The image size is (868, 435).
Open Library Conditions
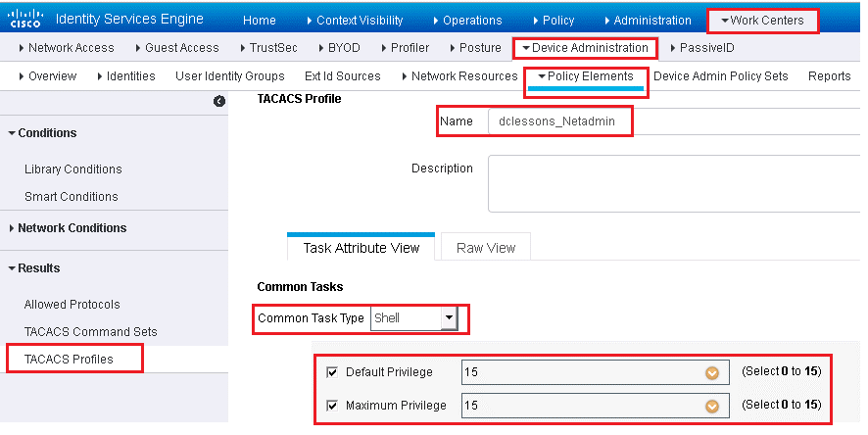coord(73,169)
